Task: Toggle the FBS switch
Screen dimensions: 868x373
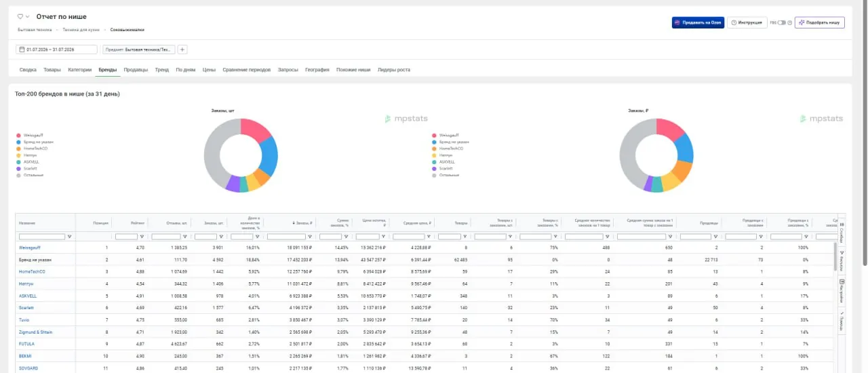Action: point(782,22)
